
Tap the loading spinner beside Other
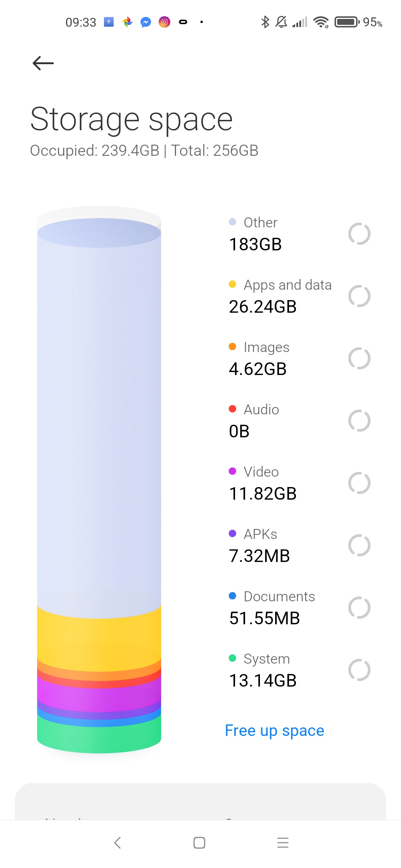click(359, 234)
